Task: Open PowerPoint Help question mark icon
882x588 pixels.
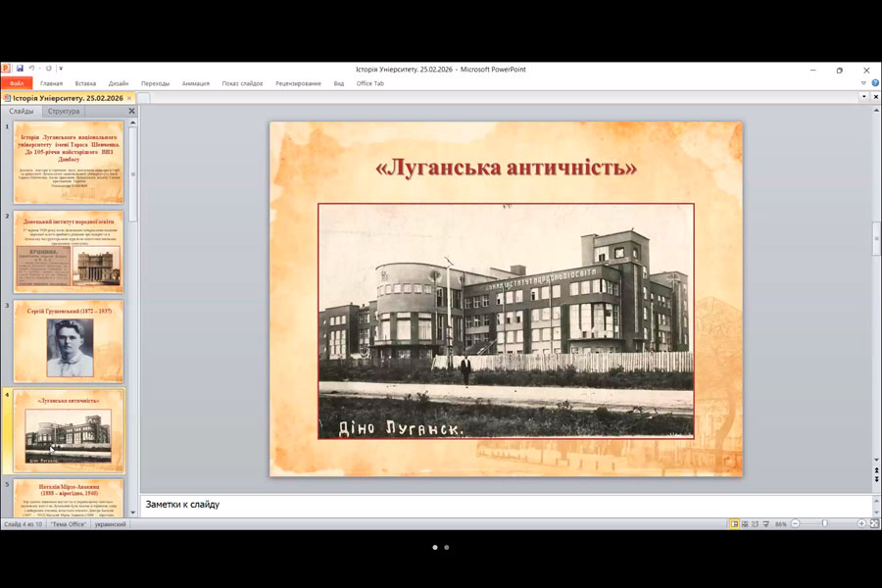Action: tap(875, 83)
